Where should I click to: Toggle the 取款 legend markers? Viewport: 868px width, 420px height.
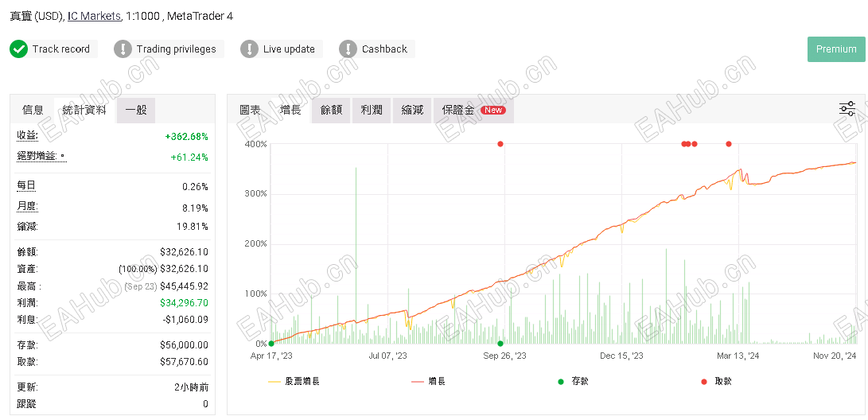coord(716,381)
